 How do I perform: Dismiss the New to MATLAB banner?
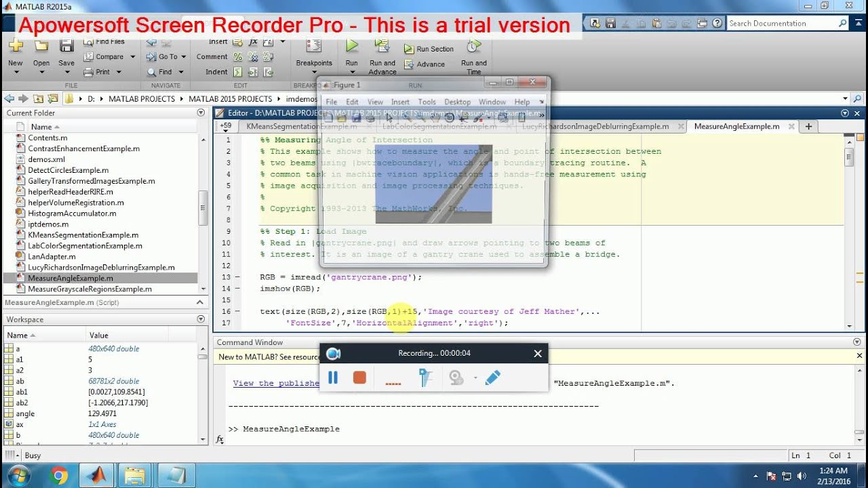tap(859, 357)
